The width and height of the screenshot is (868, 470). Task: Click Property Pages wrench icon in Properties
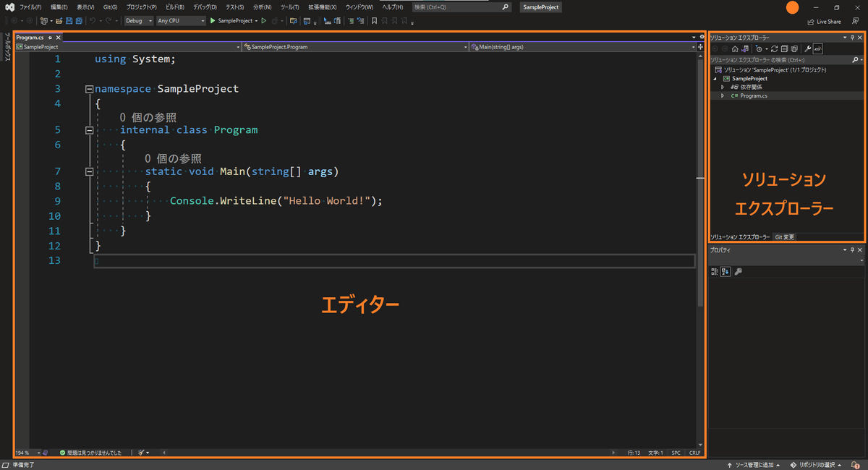tap(739, 272)
